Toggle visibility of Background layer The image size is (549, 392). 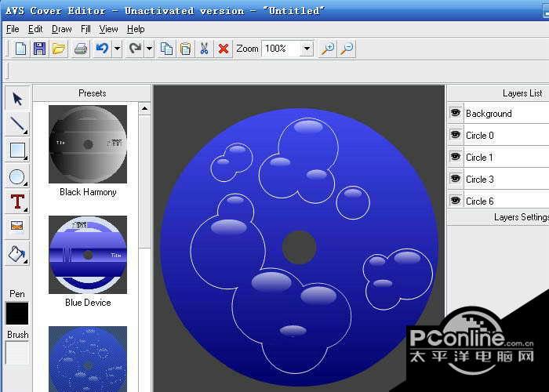(455, 113)
